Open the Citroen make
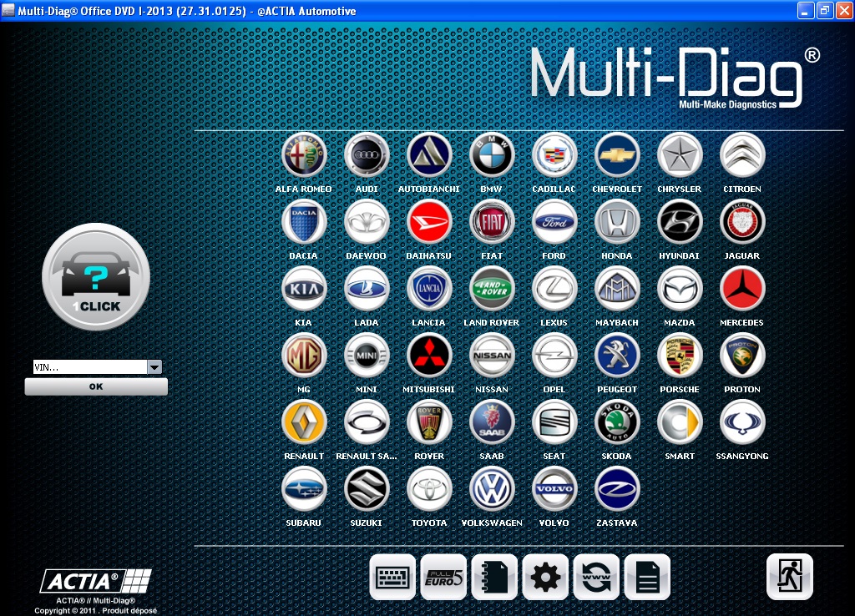Screen dimensions: 855x616 (x=742, y=155)
